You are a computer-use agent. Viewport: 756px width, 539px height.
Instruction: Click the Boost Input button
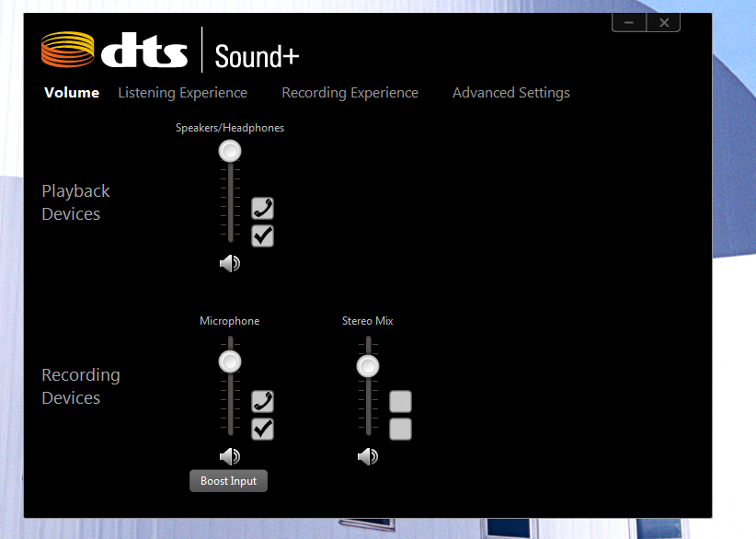click(228, 481)
